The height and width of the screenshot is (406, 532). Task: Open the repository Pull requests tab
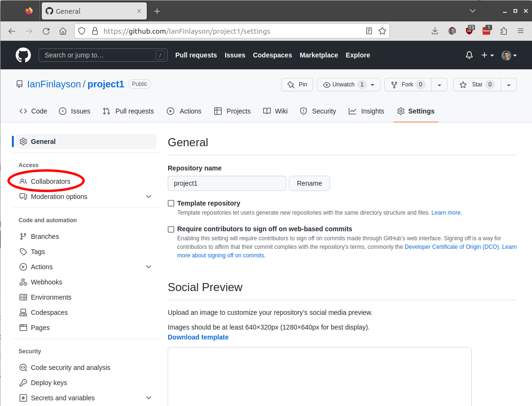(128, 111)
